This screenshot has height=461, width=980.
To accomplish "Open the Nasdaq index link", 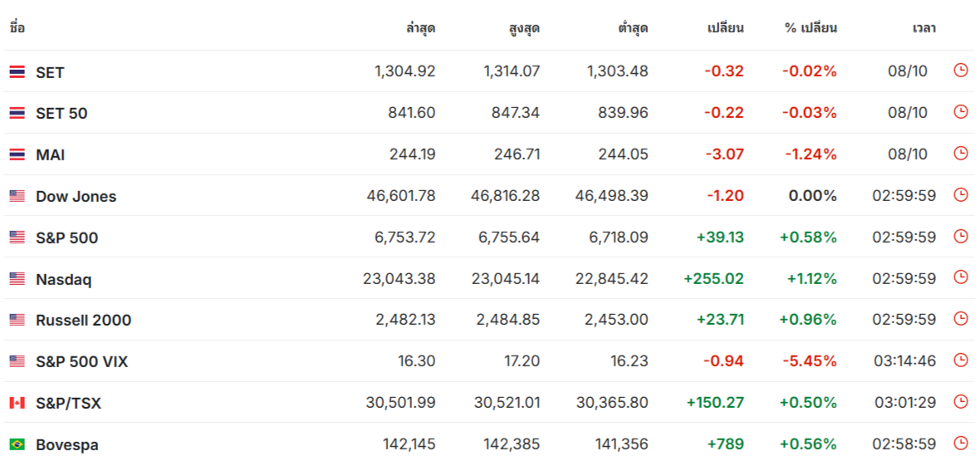I will coord(63,280).
